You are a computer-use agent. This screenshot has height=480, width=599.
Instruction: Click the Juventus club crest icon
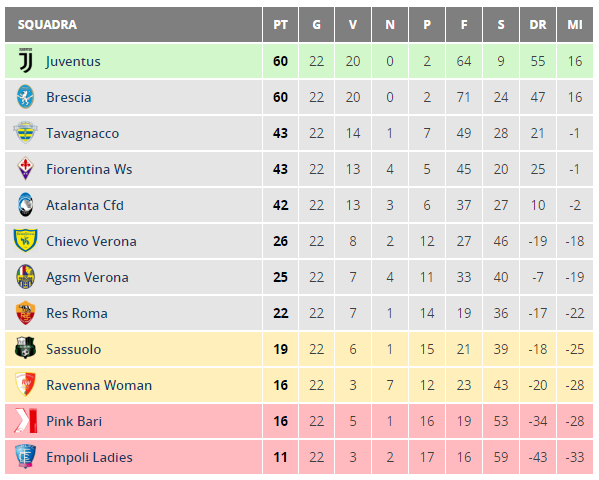click(x=26, y=61)
